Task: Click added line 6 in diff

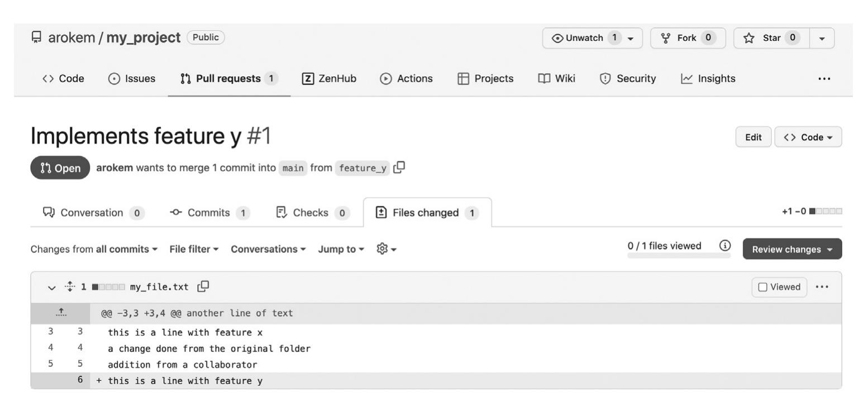Action: (x=185, y=381)
